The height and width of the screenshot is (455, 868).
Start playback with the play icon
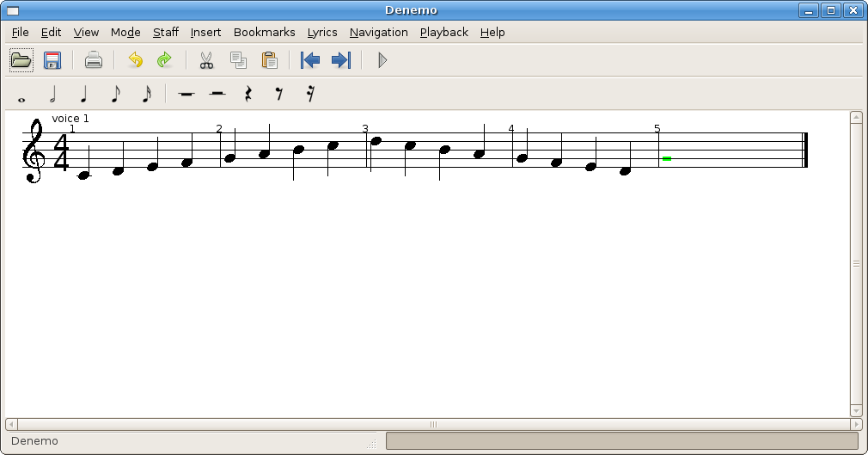click(x=382, y=60)
